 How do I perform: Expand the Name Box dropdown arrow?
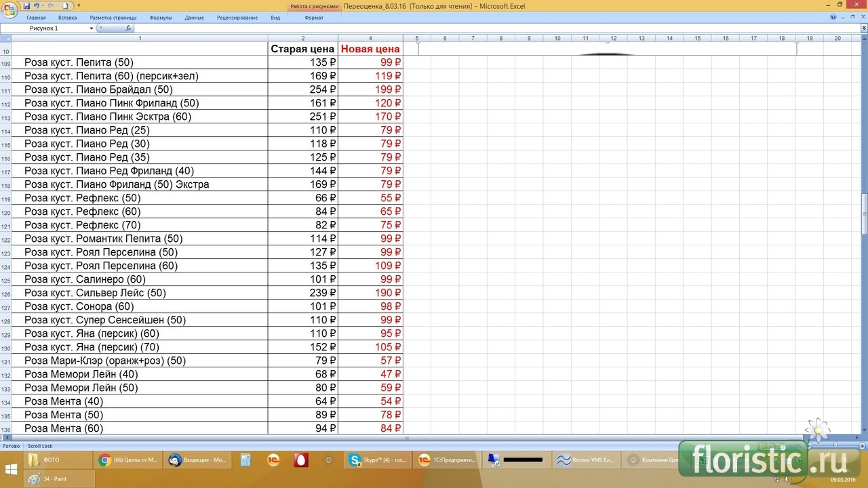(x=92, y=28)
